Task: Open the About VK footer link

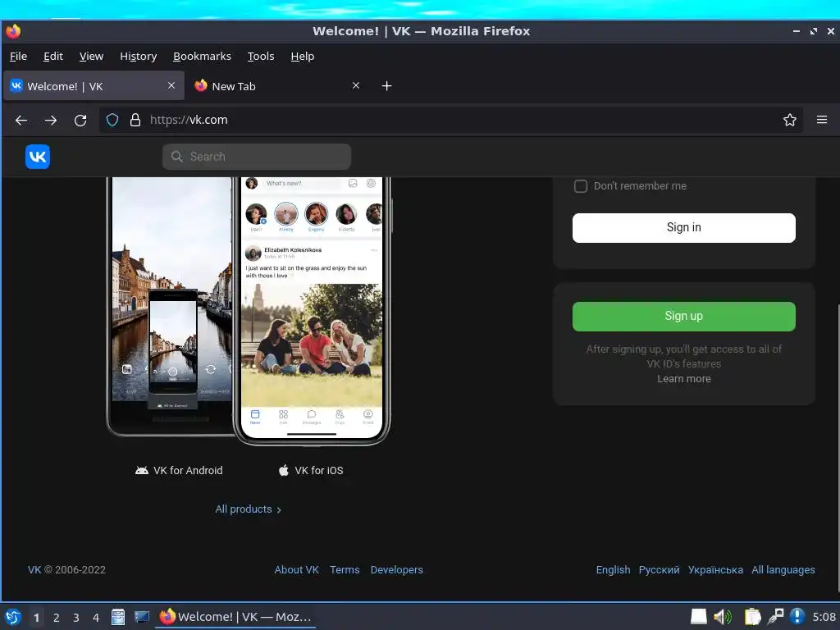Action: click(296, 570)
